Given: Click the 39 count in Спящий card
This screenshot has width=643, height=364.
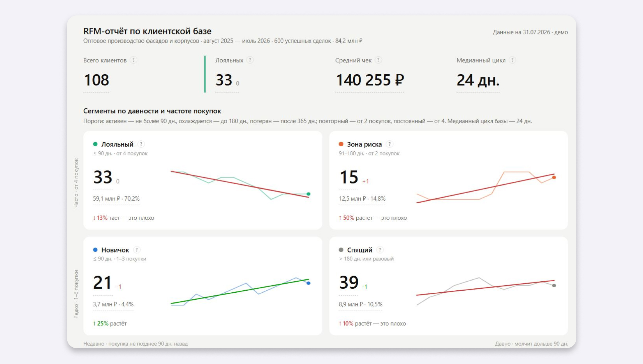Looking at the screenshot, I should [349, 283].
